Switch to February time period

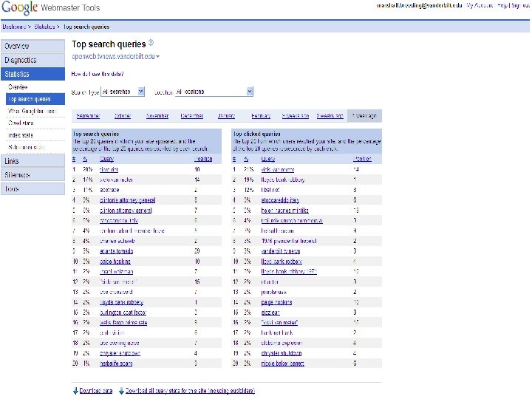(261, 116)
